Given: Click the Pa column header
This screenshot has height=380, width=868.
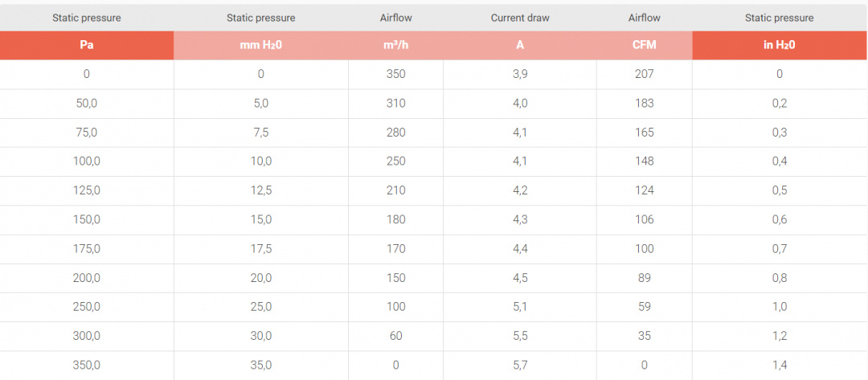Looking at the screenshot, I should [x=87, y=45].
